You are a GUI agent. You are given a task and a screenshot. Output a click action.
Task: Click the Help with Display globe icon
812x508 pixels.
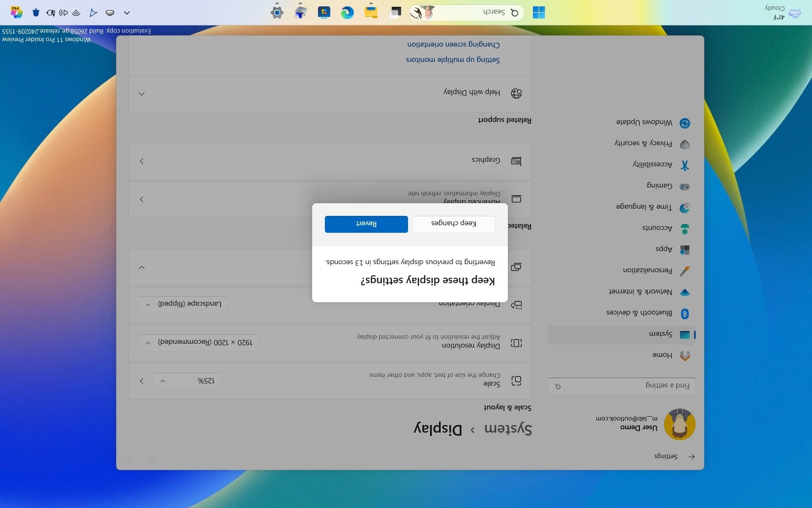point(516,93)
